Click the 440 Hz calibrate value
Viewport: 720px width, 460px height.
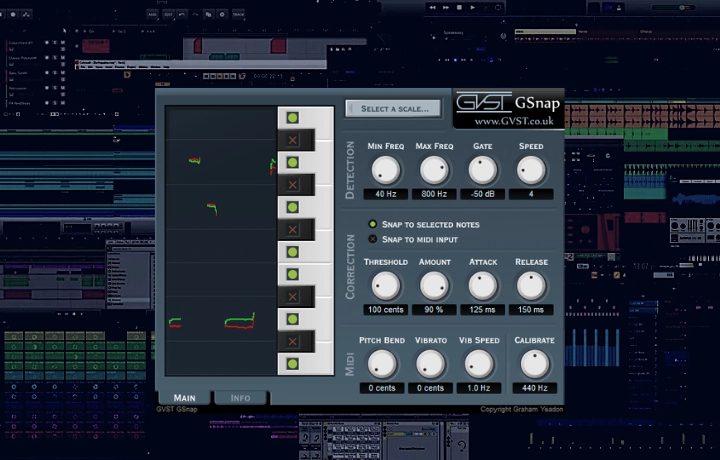tap(535, 388)
